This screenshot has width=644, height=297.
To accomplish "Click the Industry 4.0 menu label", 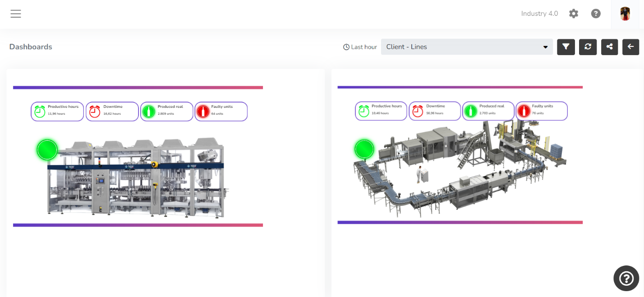I will coord(539,14).
